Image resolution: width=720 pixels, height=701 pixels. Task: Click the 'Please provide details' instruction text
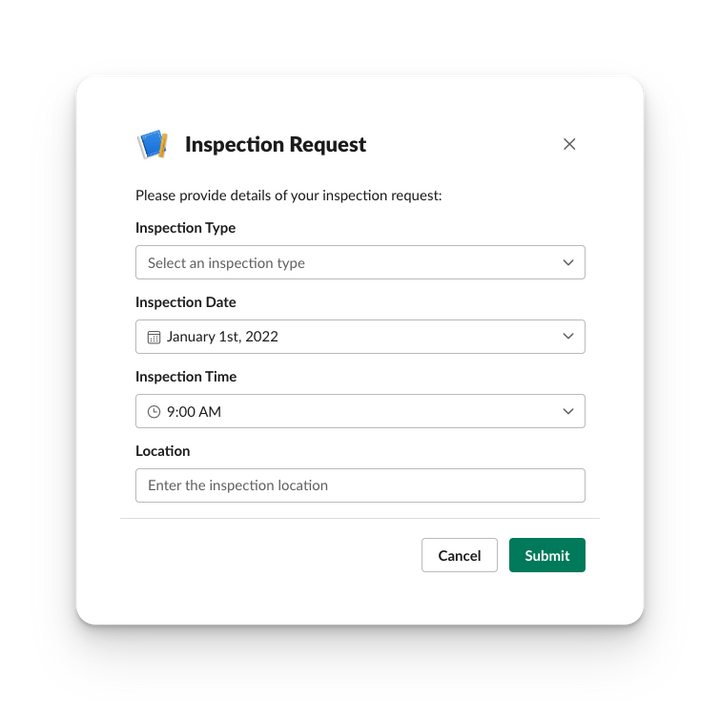[288, 195]
